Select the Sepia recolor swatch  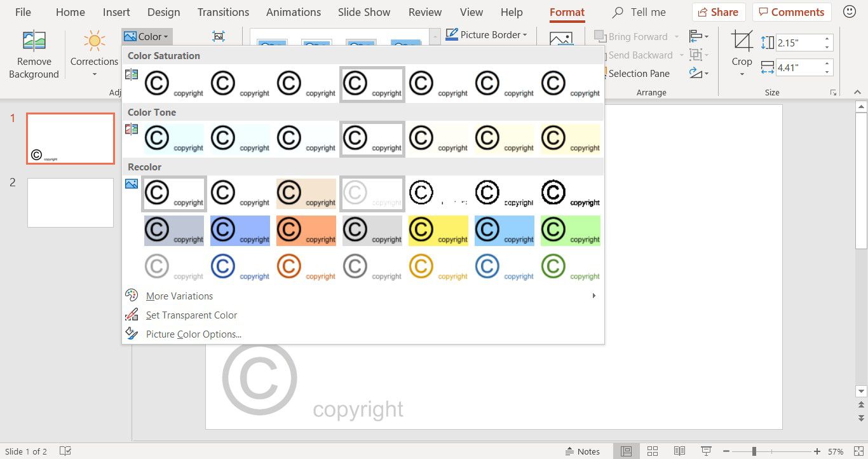pos(306,193)
